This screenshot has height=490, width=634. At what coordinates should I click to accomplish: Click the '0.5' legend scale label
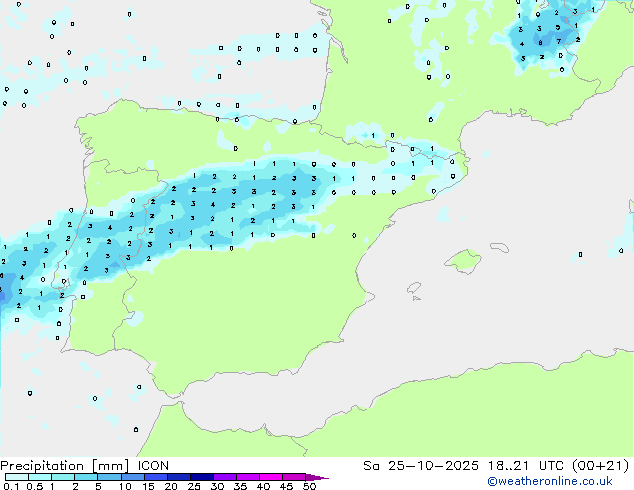point(35,486)
